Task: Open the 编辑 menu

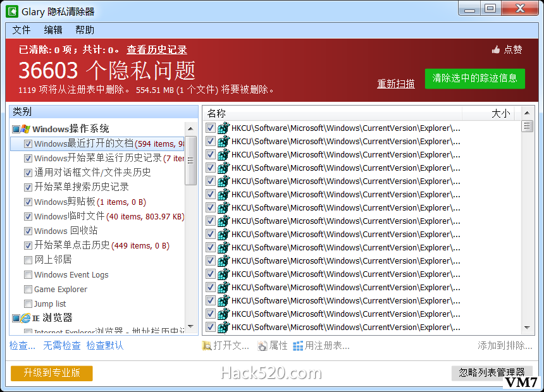Action: [53, 30]
